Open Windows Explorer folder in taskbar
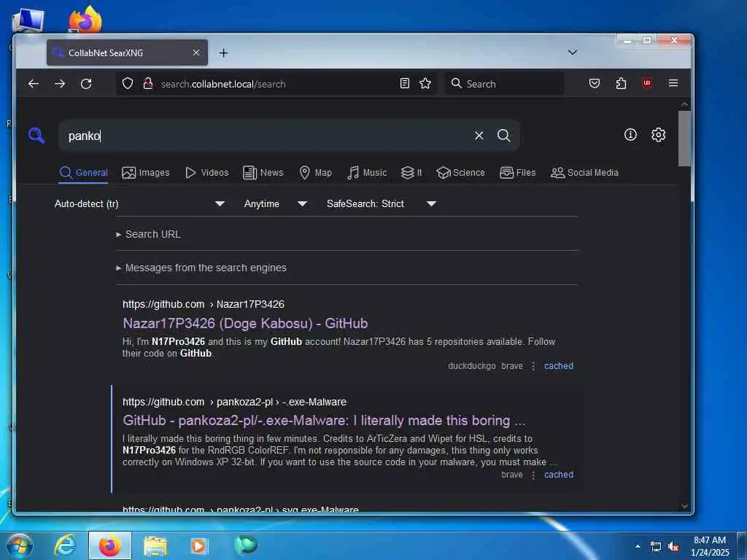Image resolution: width=747 pixels, height=560 pixels. coord(155,546)
